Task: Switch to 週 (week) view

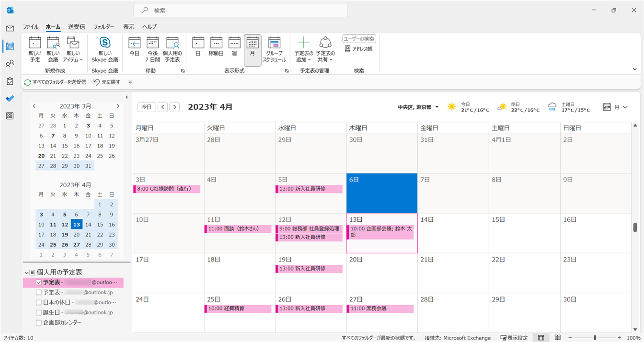Action: (x=234, y=44)
